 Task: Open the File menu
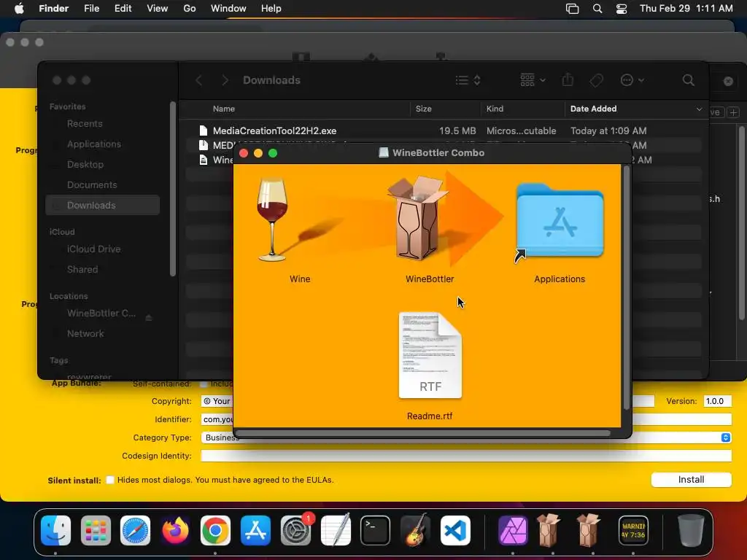(91, 9)
